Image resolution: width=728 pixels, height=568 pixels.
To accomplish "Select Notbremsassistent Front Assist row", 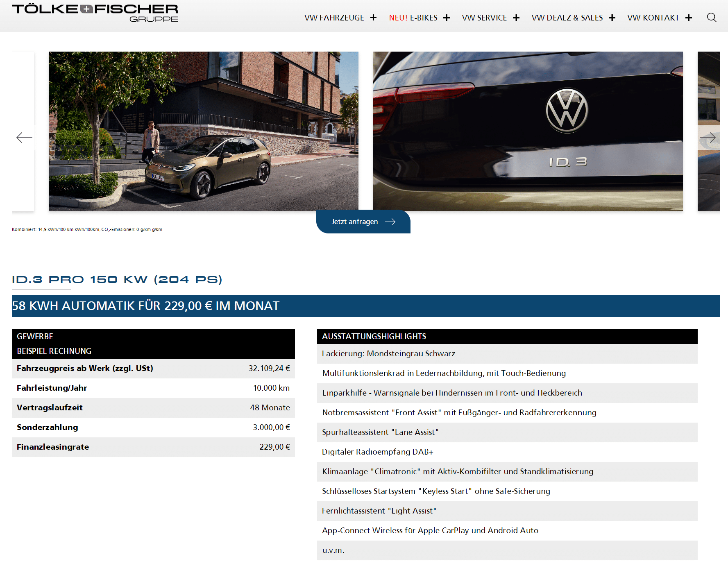I will coord(507,412).
